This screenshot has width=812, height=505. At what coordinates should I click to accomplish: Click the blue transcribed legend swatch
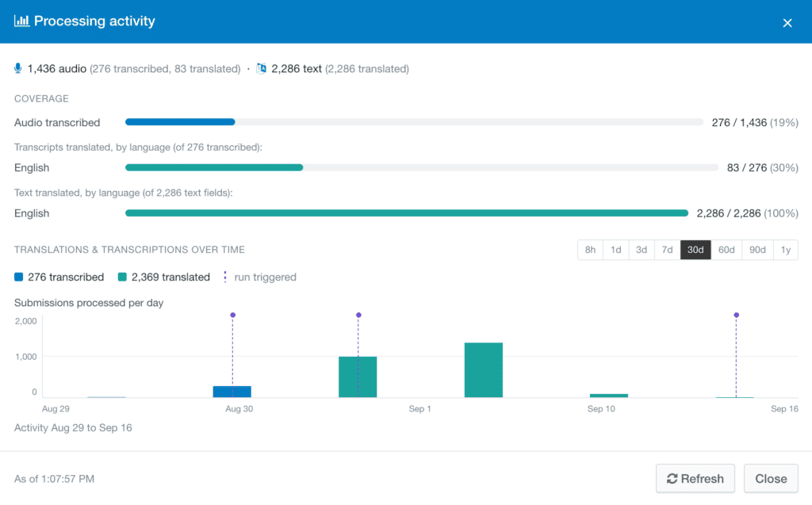19,277
